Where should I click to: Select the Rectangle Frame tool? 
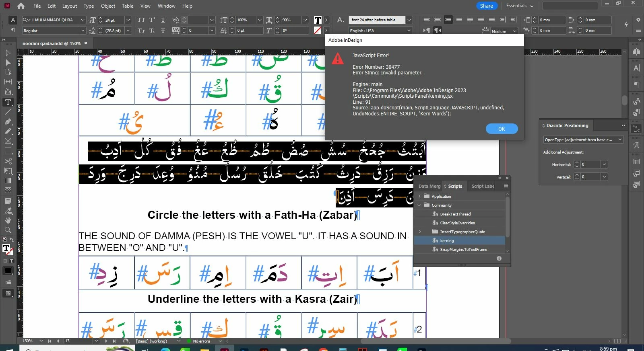click(x=8, y=141)
